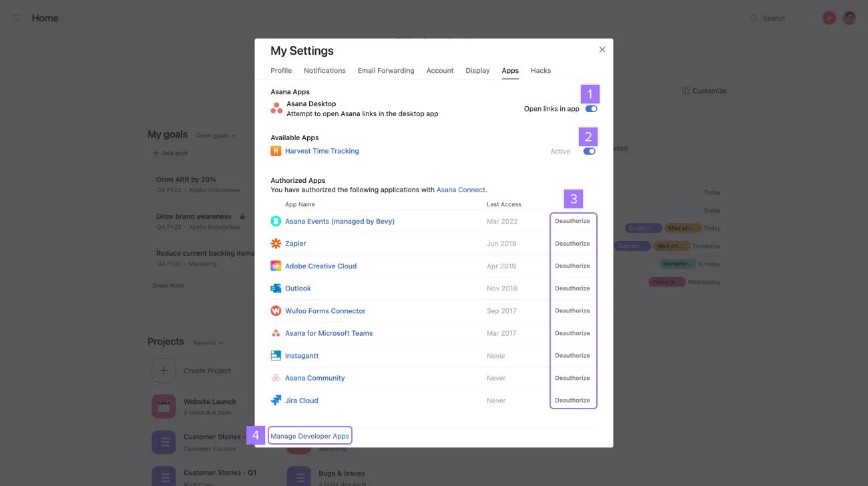Open the sidebar hamburger menu
The height and width of the screenshot is (486, 868).
pyautogui.click(x=16, y=17)
